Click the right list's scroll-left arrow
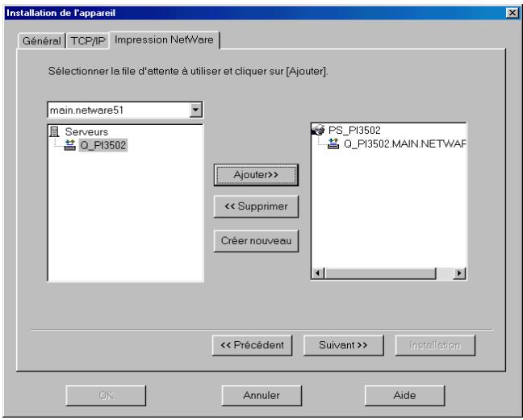523x420 pixels. [x=318, y=273]
